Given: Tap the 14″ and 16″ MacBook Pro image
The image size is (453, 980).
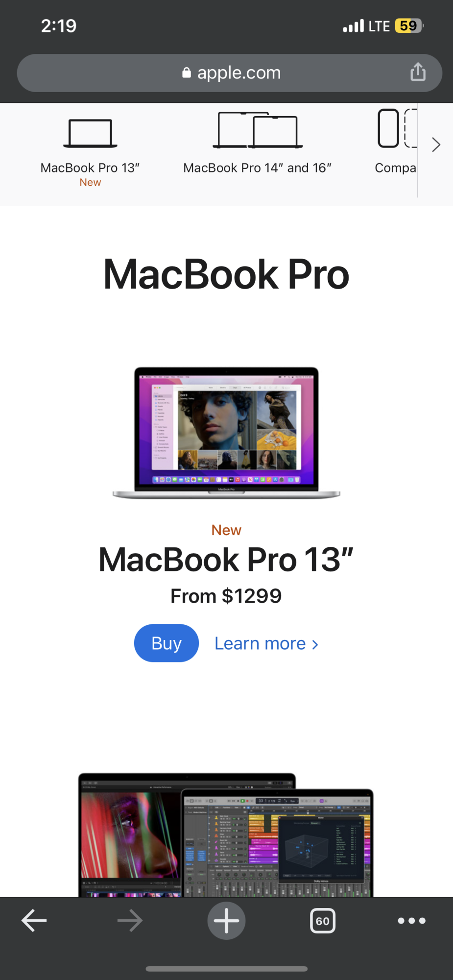Looking at the screenshot, I should click(x=226, y=835).
